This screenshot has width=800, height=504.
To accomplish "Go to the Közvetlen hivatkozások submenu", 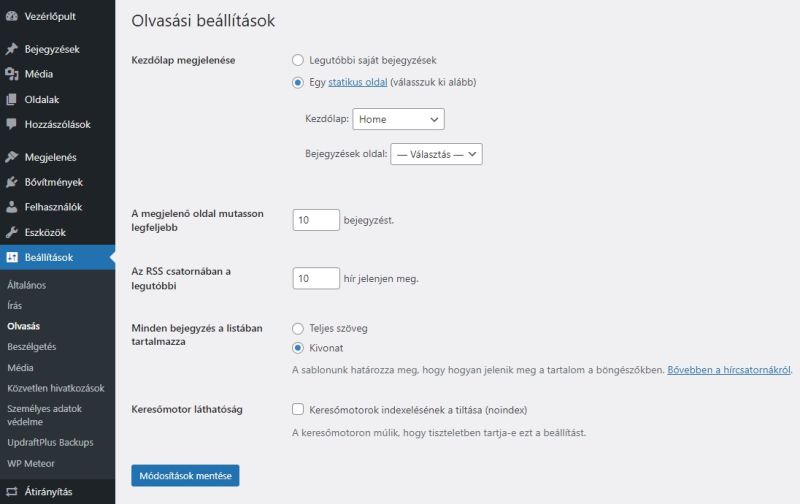I will (x=56, y=388).
